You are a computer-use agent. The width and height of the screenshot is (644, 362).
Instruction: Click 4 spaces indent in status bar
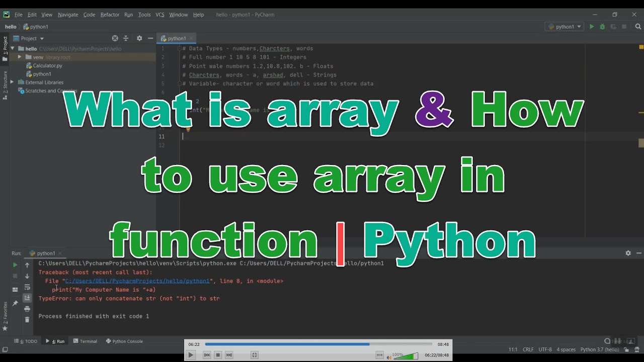pyautogui.click(x=566, y=349)
